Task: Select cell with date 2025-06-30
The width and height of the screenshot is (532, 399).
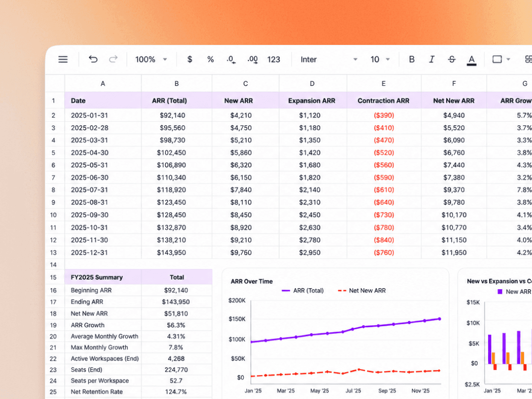Action: (x=103, y=178)
